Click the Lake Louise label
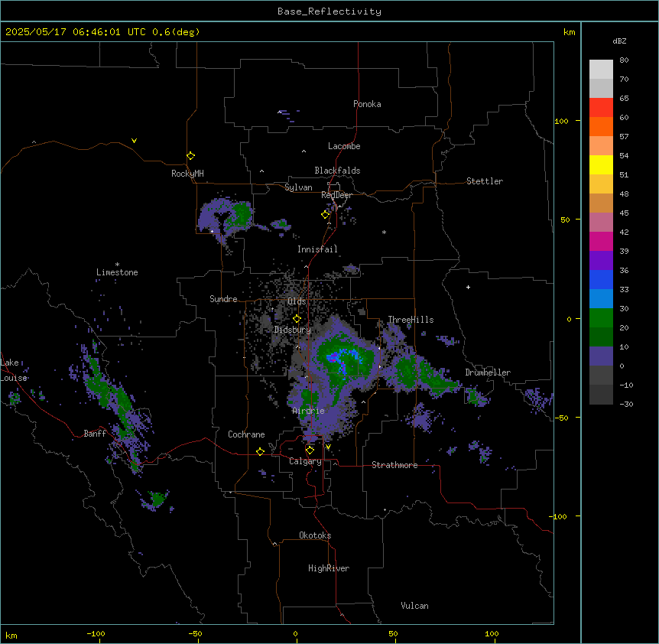659x644 pixels. [14, 370]
